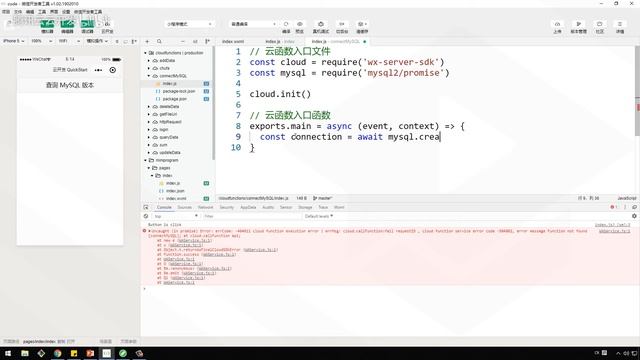
Task: Expand the queryData folder
Action: coord(149,138)
